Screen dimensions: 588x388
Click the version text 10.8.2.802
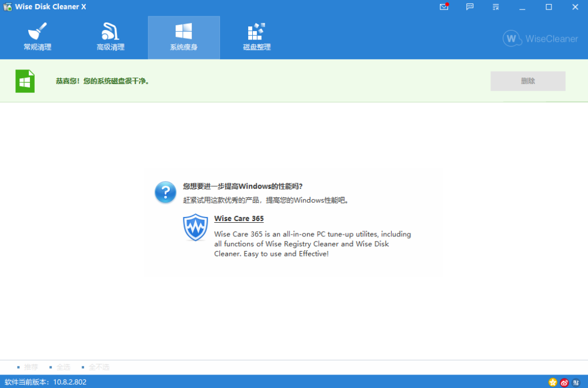tap(70, 382)
